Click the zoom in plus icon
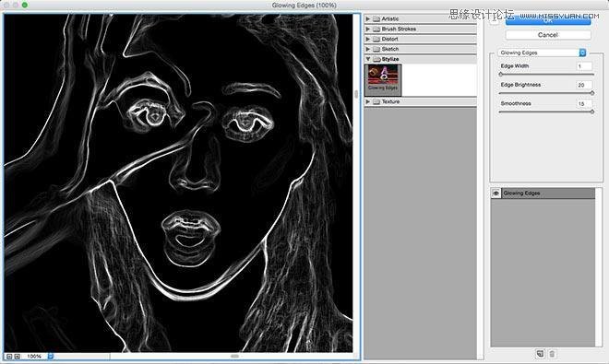The image size is (609, 364). click(x=18, y=357)
